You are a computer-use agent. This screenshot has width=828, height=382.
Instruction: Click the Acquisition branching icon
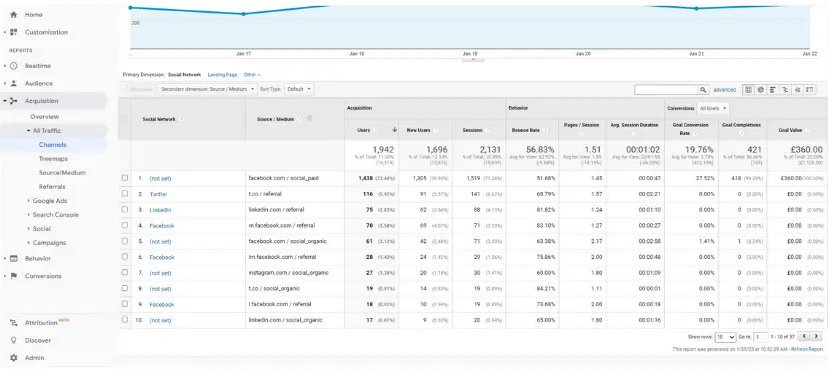[x=14, y=101]
